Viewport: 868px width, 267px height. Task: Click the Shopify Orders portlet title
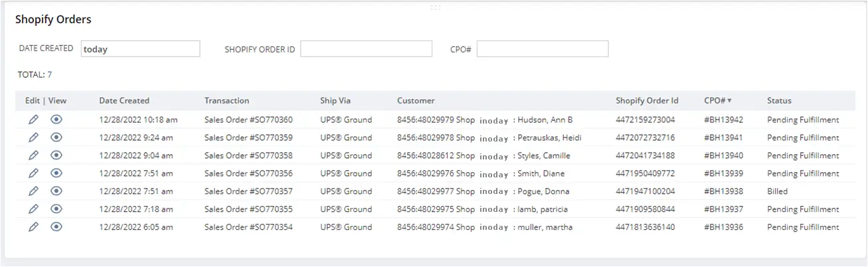tap(53, 19)
